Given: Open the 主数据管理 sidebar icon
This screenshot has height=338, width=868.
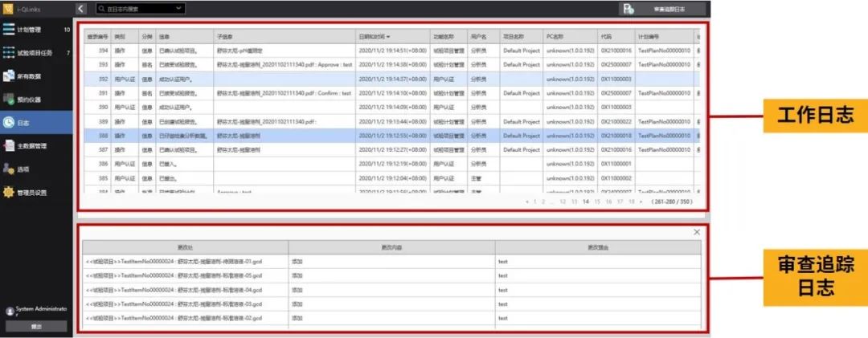Looking at the screenshot, I should point(8,146).
